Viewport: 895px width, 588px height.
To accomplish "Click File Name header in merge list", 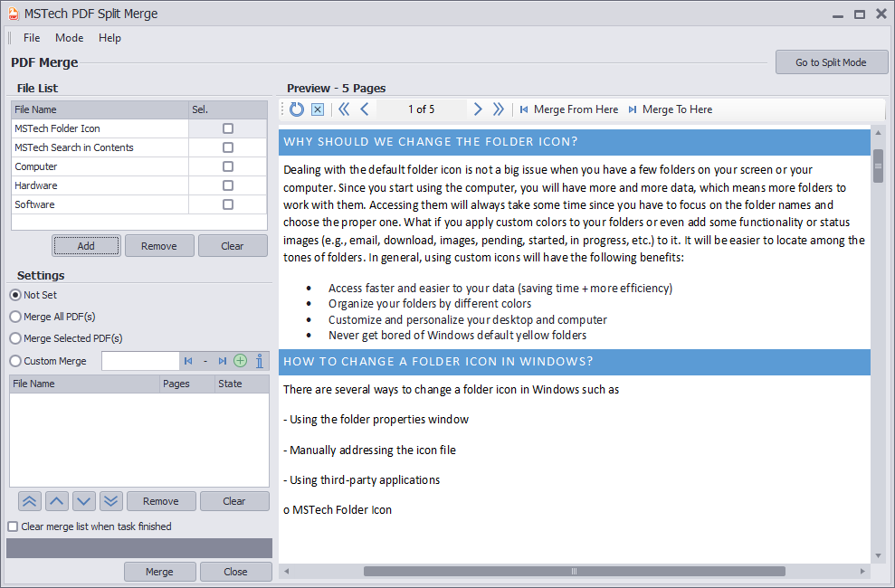I will (x=84, y=384).
